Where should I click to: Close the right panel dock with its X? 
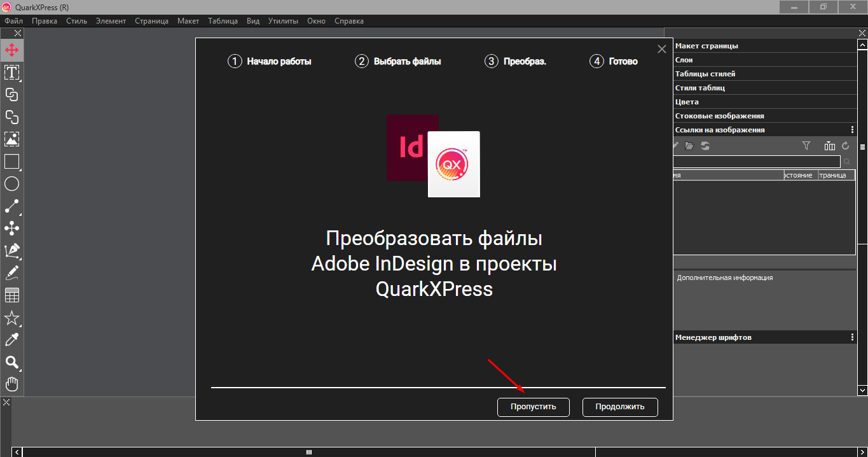click(x=862, y=33)
